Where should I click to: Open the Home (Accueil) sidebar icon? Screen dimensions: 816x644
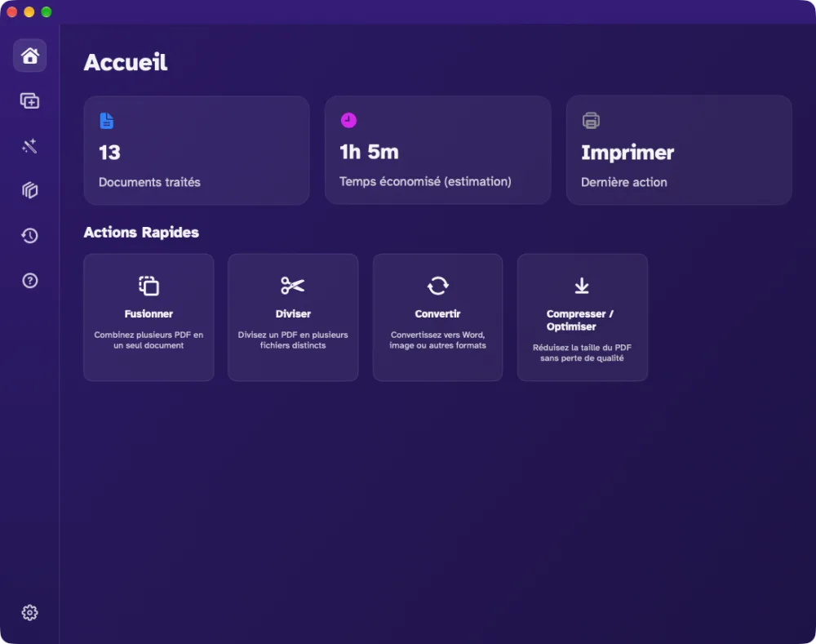tap(29, 56)
